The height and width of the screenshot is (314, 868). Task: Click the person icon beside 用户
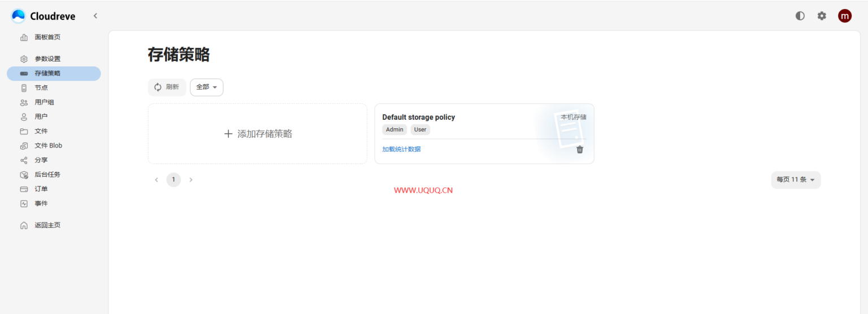pos(24,117)
